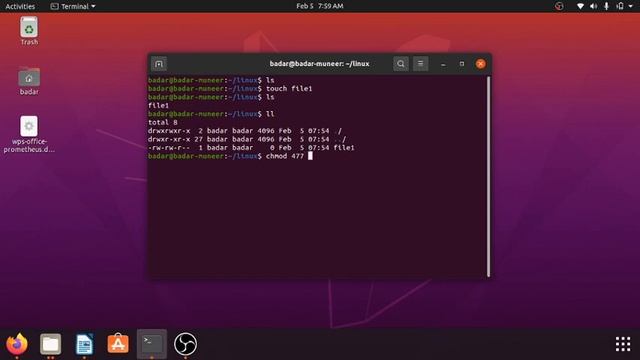The height and width of the screenshot is (360, 640).
Task: Select the badar home folder icon
Action: (x=29, y=81)
